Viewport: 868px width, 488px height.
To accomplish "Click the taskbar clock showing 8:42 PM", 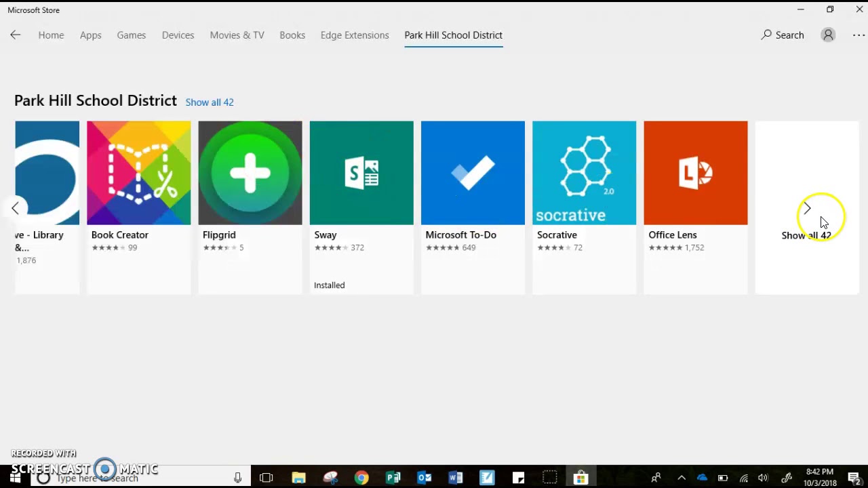I will point(820,478).
